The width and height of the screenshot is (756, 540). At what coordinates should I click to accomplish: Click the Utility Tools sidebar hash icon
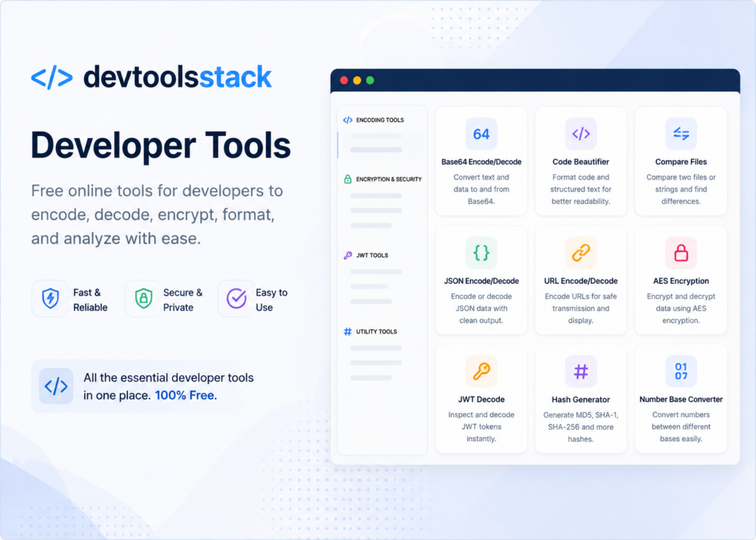(348, 332)
